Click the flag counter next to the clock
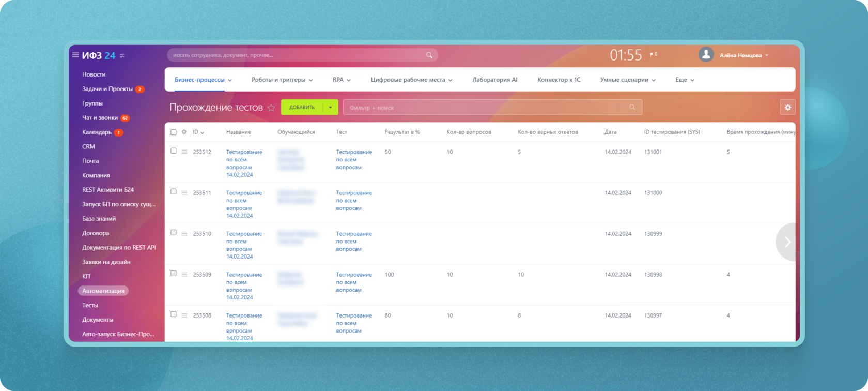The width and height of the screenshot is (868, 391). coord(654,54)
